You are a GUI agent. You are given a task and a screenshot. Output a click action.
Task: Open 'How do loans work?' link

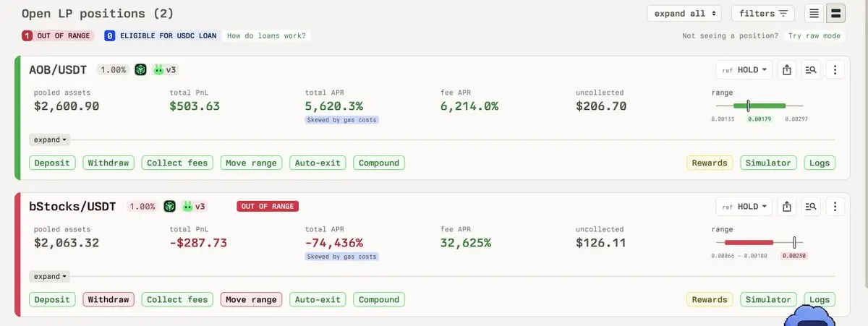coord(266,35)
